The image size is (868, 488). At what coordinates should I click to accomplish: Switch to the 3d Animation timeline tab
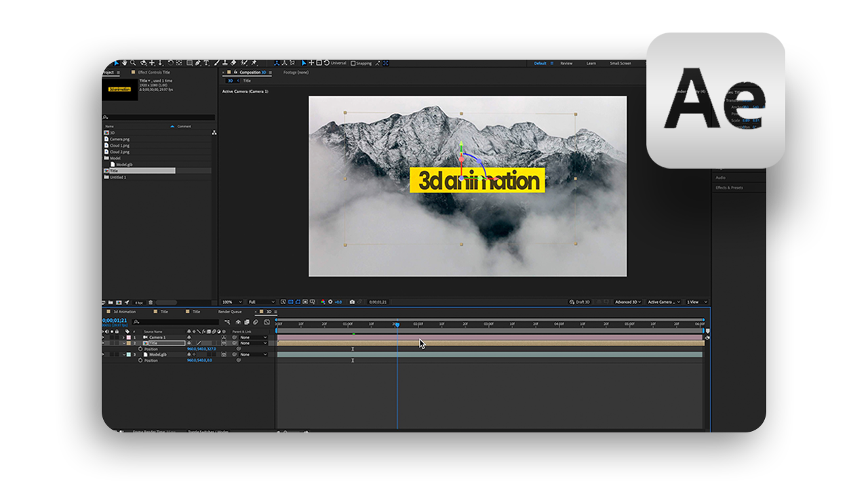tap(124, 312)
